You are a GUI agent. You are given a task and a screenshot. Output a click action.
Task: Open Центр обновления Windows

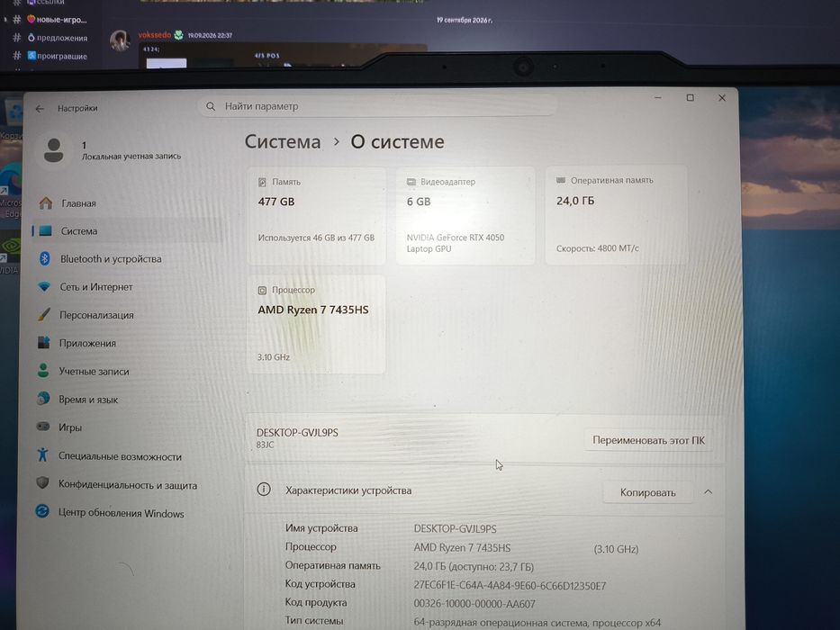121,513
